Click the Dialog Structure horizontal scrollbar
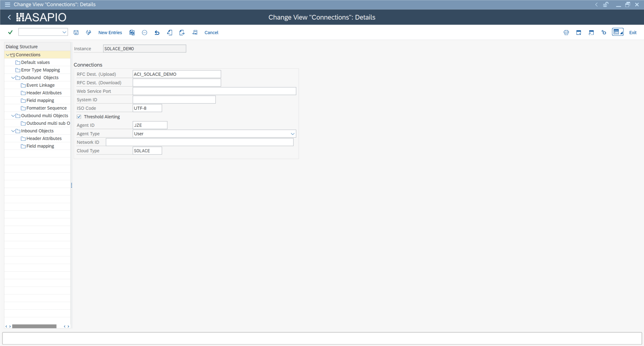Viewport: 644px width, 346px height. coord(34,326)
